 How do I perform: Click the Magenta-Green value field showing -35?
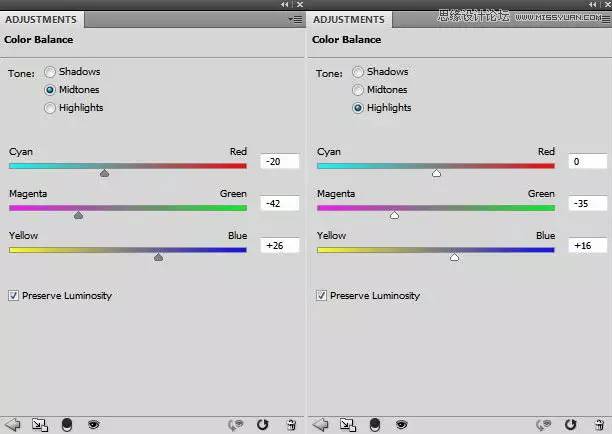coord(587,203)
